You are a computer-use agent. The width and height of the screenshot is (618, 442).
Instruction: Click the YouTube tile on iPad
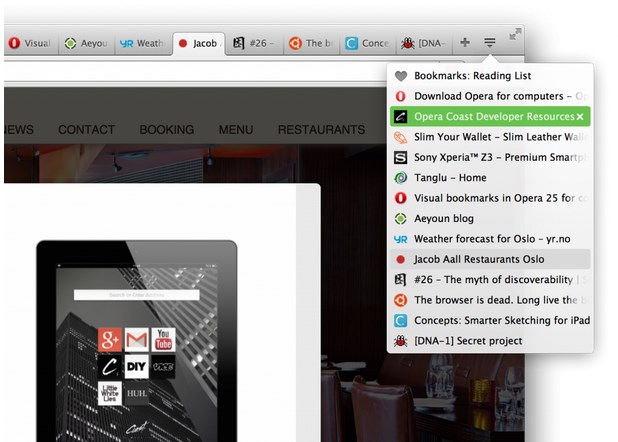tap(163, 339)
